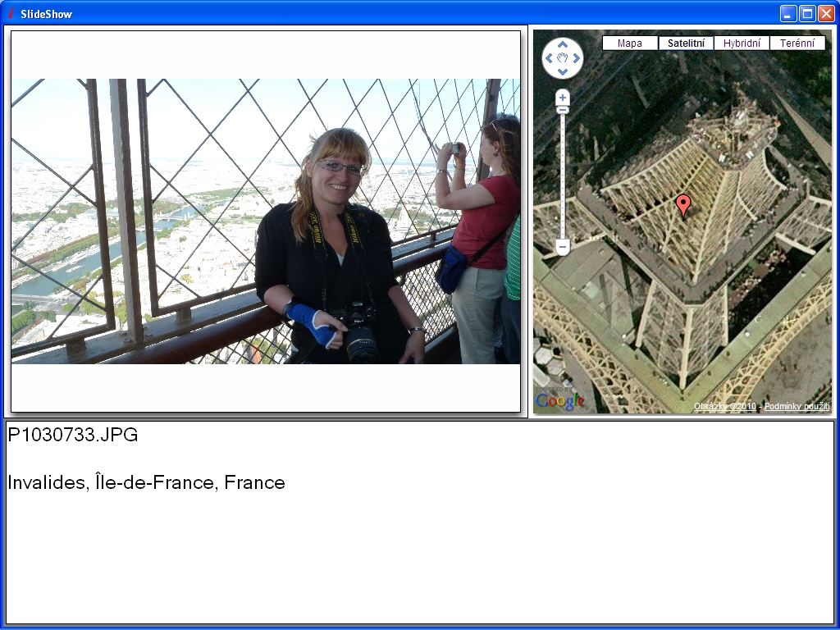Click the Eiffel Tower slideshow photo
Screen dimensions: 840x630
[266, 221]
